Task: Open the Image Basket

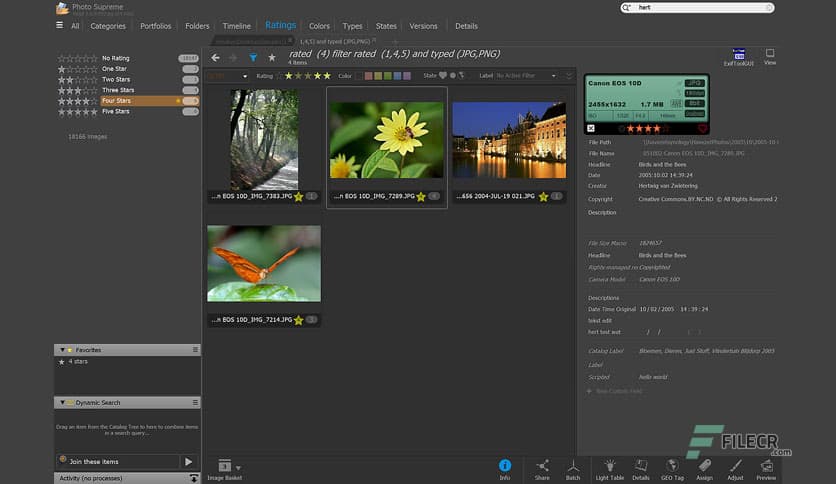Action: [x=224, y=470]
